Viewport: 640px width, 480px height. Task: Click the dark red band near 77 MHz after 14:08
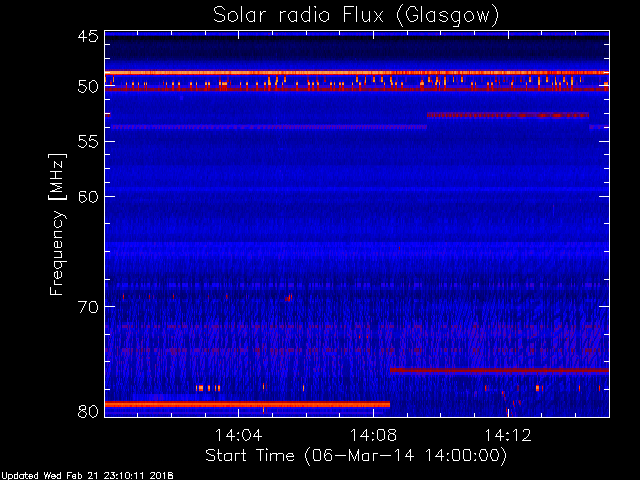[x=499, y=371]
